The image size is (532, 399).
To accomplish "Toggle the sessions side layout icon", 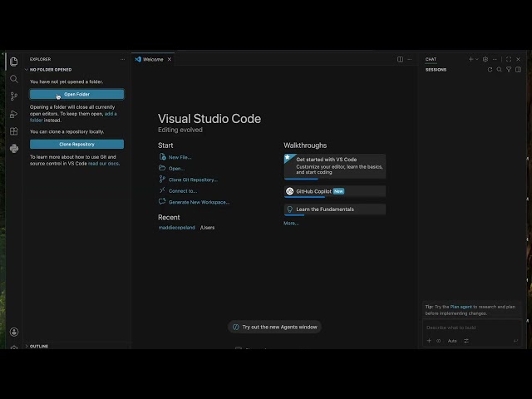I will pyautogui.click(x=518, y=70).
